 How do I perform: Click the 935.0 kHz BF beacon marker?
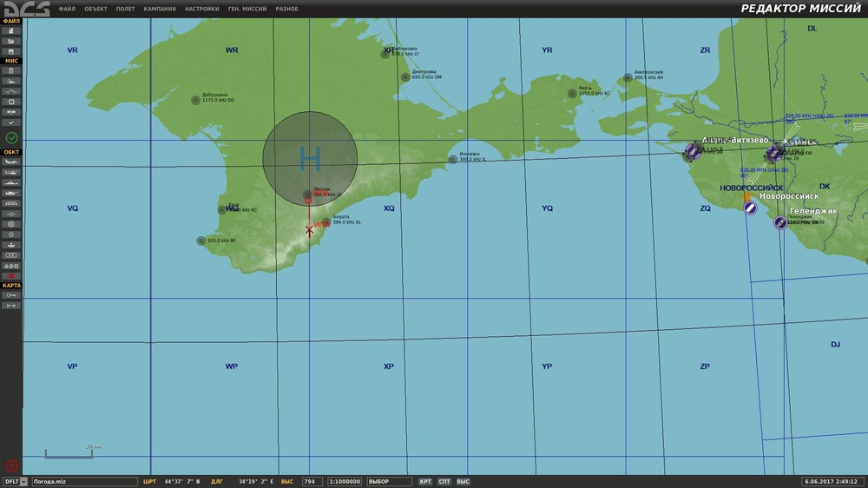(201, 241)
